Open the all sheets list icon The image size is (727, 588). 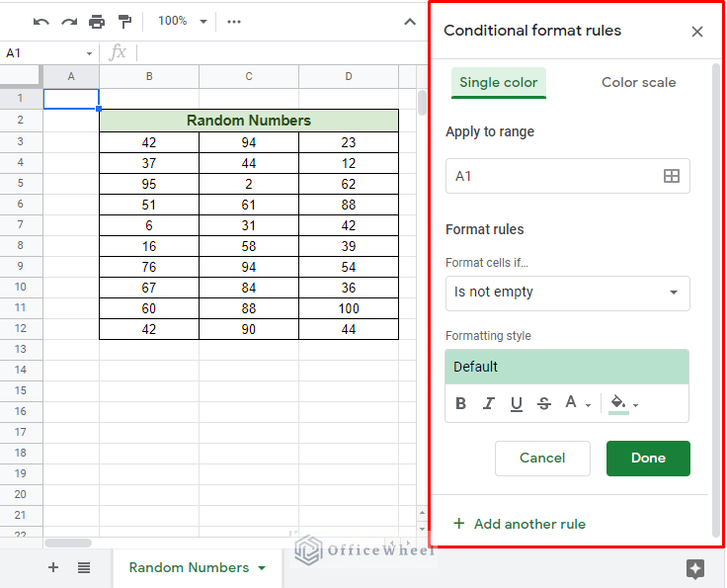tap(84, 567)
